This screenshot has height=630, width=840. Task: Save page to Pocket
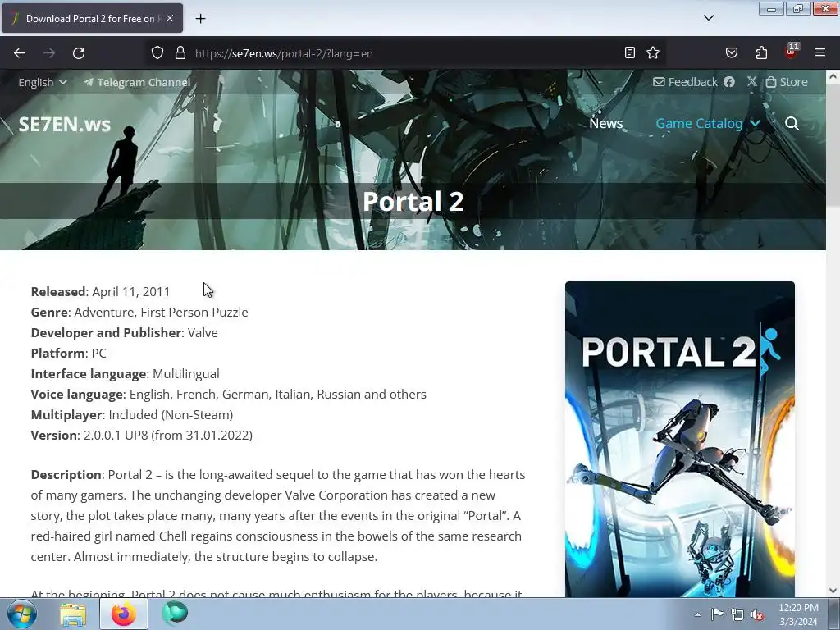point(732,52)
